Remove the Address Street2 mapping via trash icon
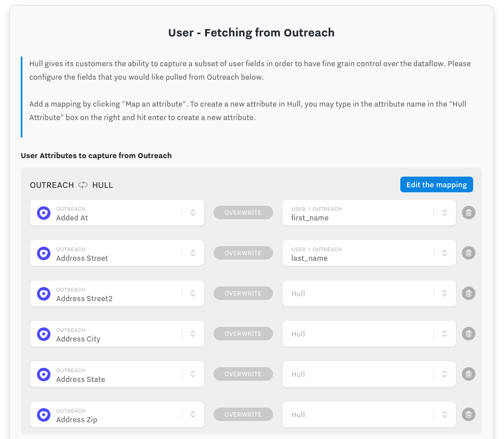The image size is (504, 439). click(468, 293)
